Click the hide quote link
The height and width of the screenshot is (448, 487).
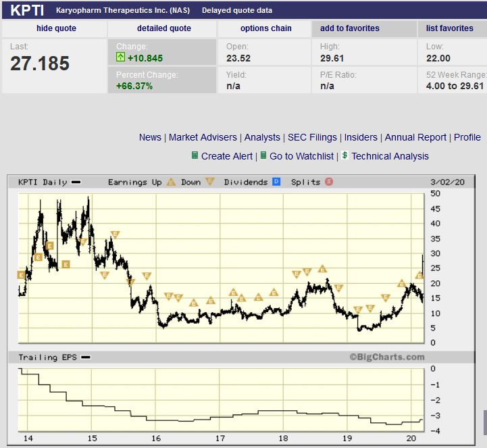click(56, 28)
